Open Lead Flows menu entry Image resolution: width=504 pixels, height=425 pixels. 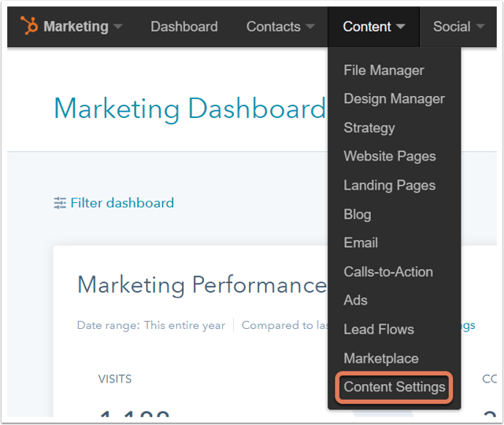[x=379, y=329]
